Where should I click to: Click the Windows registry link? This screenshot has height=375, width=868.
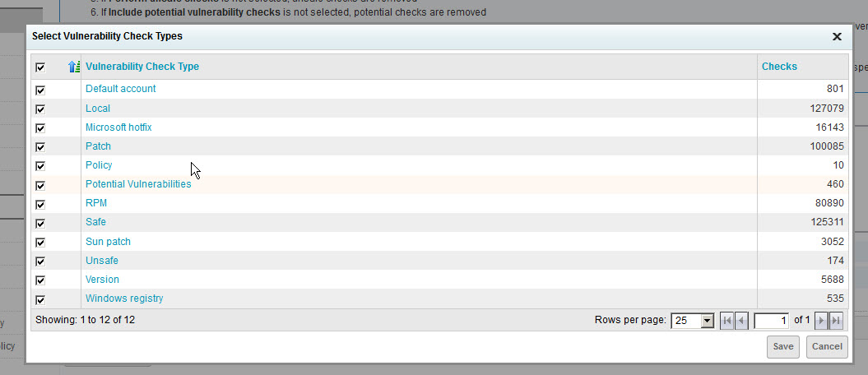pyautogui.click(x=124, y=299)
